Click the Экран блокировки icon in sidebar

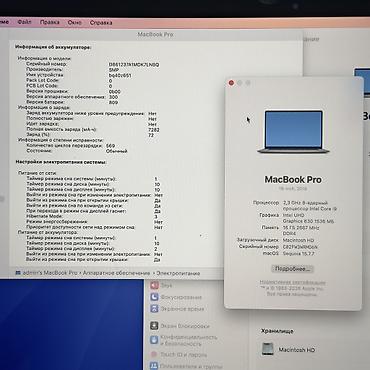(154, 326)
